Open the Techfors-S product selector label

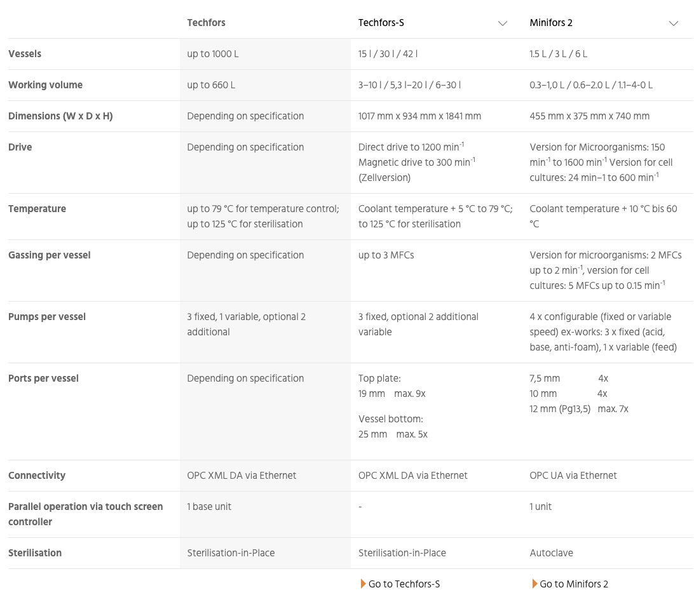click(x=381, y=23)
